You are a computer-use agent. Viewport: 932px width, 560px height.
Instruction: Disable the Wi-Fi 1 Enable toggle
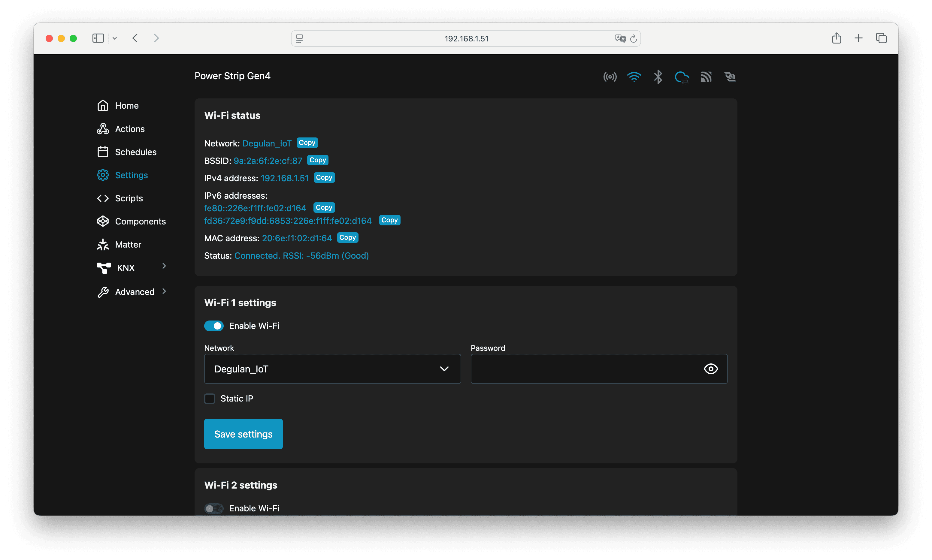tap(214, 326)
